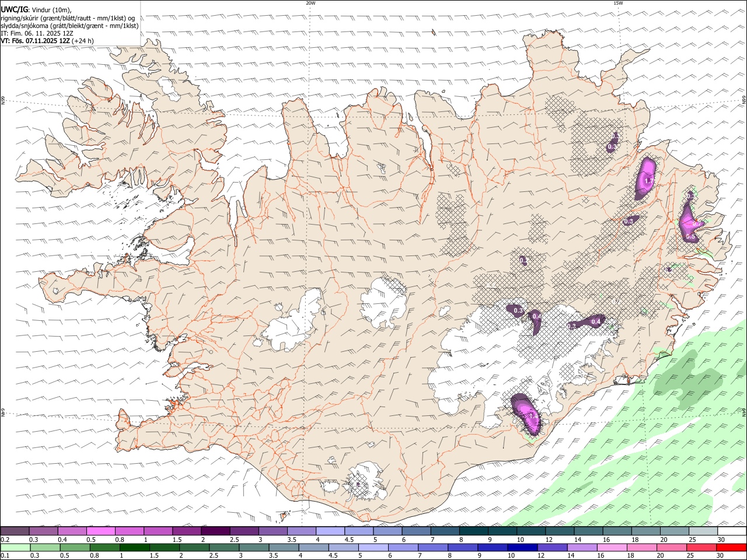Choose the light pink swatch labeled 16, lower row
The image size is (747, 560).
(x=611, y=548)
